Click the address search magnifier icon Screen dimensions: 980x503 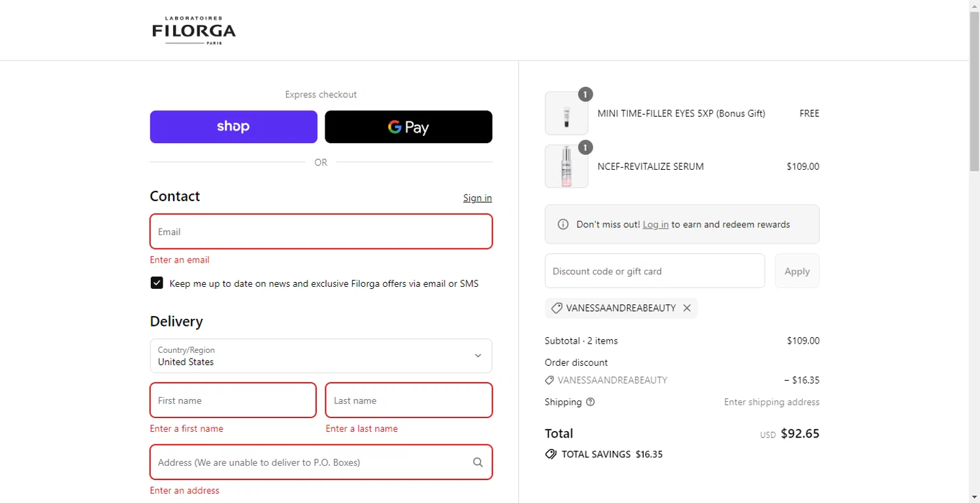pyautogui.click(x=478, y=462)
